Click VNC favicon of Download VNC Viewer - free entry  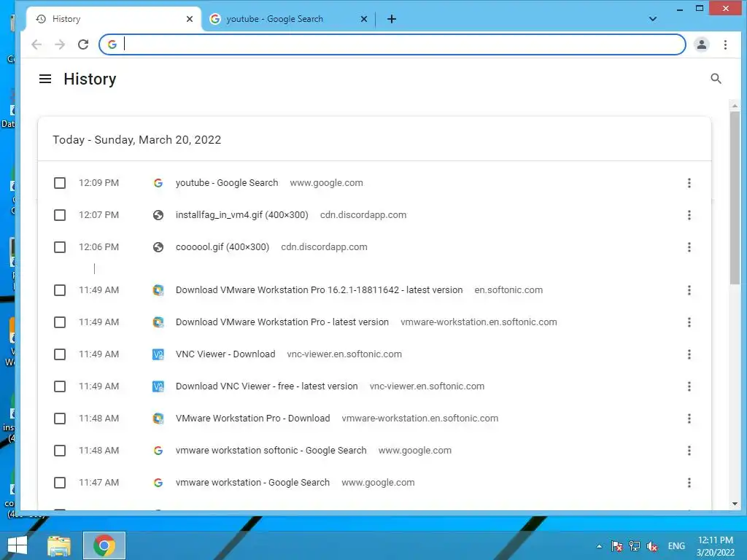(158, 386)
